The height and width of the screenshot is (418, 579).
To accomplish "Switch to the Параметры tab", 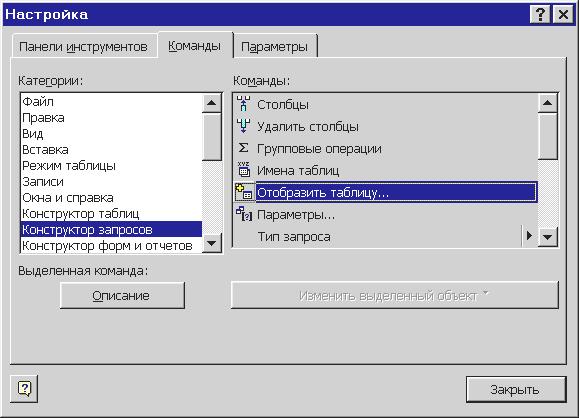I will pos(274,47).
